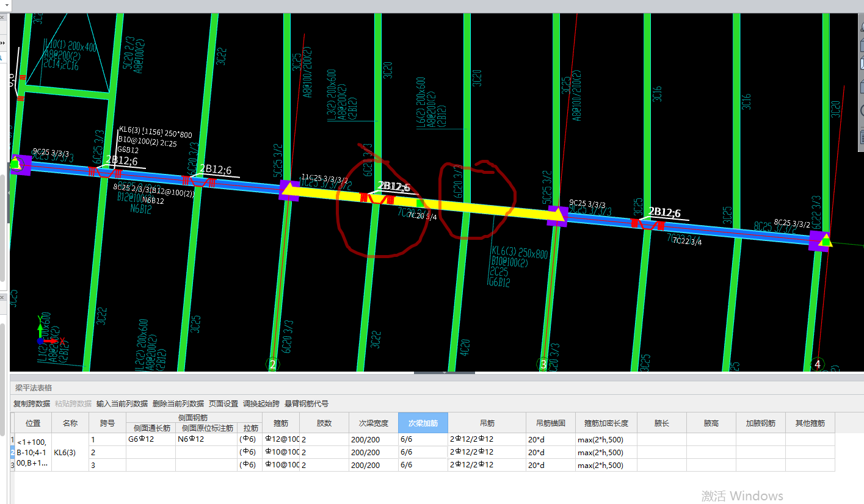Click the 调换起始跨 button

click(x=261, y=404)
